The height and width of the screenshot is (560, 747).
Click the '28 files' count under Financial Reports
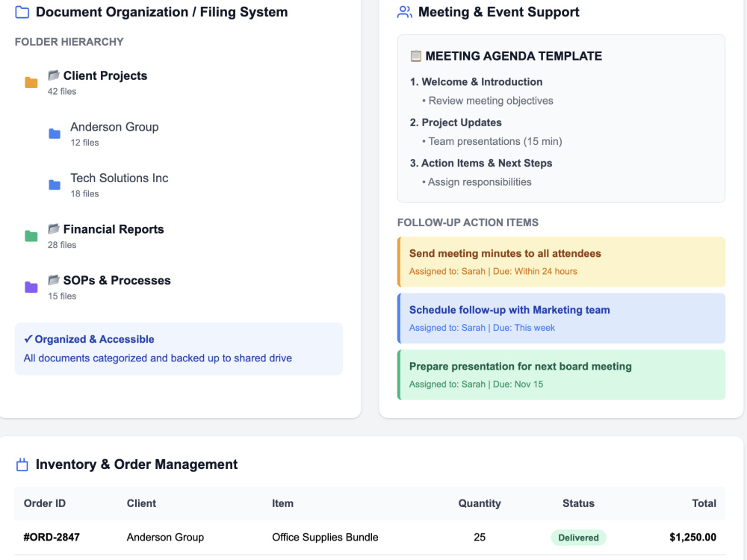pyautogui.click(x=62, y=245)
